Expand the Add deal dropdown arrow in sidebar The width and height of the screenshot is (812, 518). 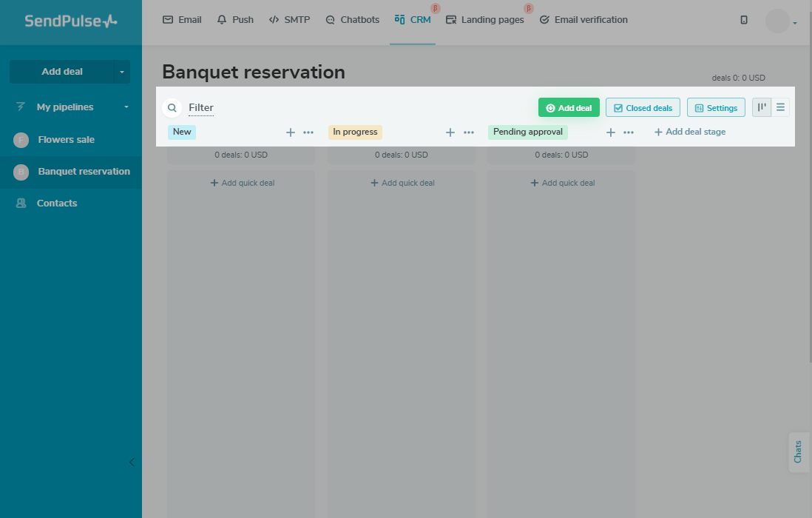coord(122,72)
